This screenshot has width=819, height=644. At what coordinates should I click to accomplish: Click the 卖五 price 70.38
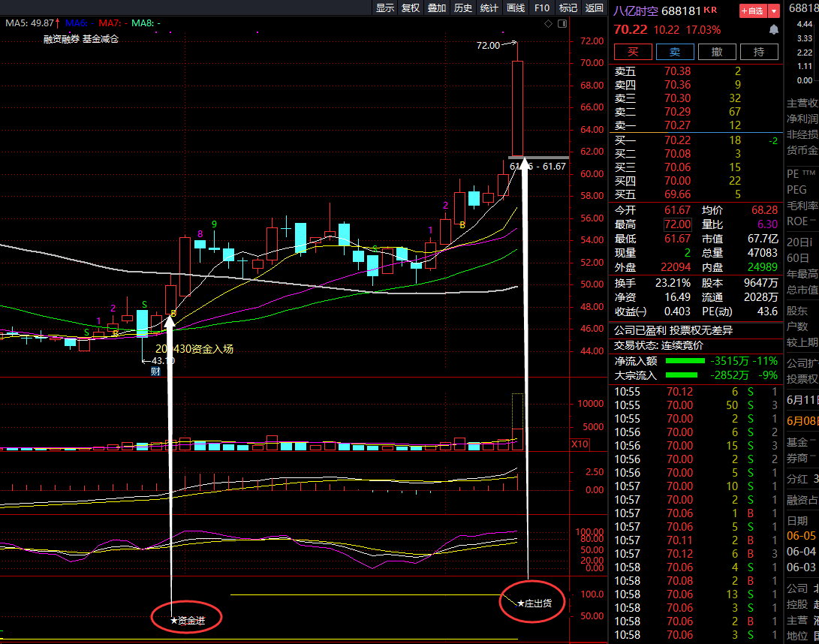[x=677, y=71]
